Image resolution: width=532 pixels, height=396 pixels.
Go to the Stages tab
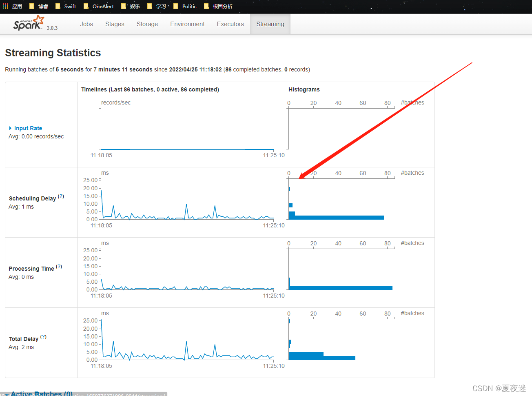pyautogui.click(x=115, y=24)
